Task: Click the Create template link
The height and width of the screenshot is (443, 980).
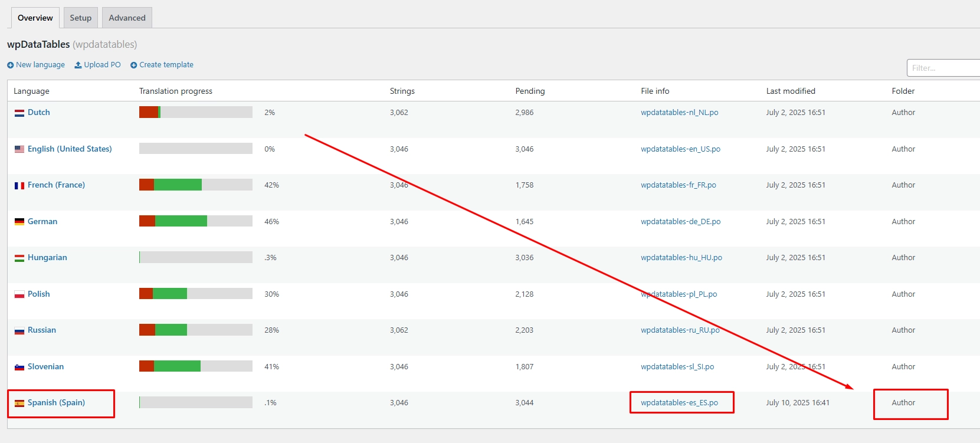Action: tap(166, 65)
